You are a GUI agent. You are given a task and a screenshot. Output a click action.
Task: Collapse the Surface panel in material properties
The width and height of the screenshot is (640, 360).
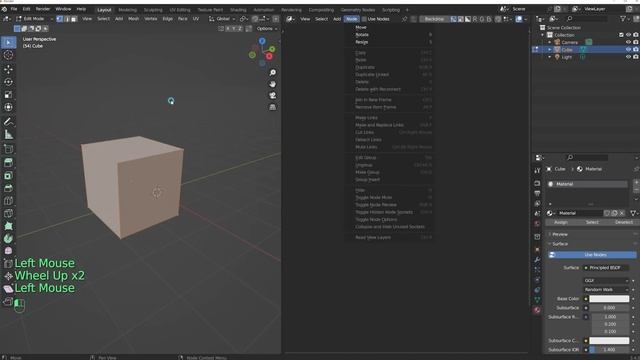[560, 244]
